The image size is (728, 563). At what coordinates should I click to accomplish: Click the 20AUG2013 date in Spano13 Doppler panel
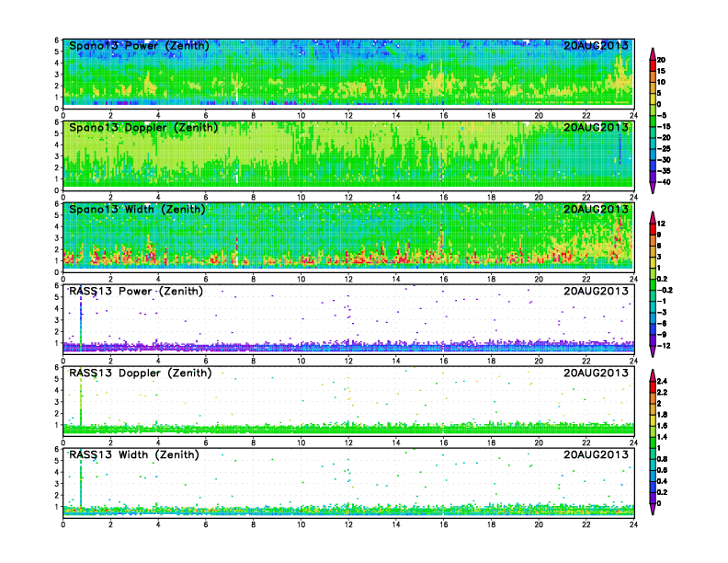pyautogui.click(x=596, y=127)
